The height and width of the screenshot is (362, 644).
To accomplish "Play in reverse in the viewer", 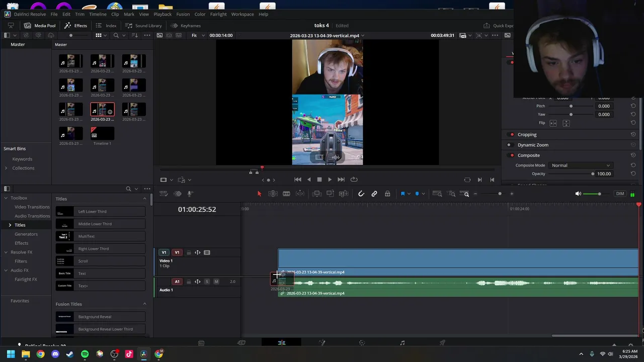I will click(x=309, y=179).
